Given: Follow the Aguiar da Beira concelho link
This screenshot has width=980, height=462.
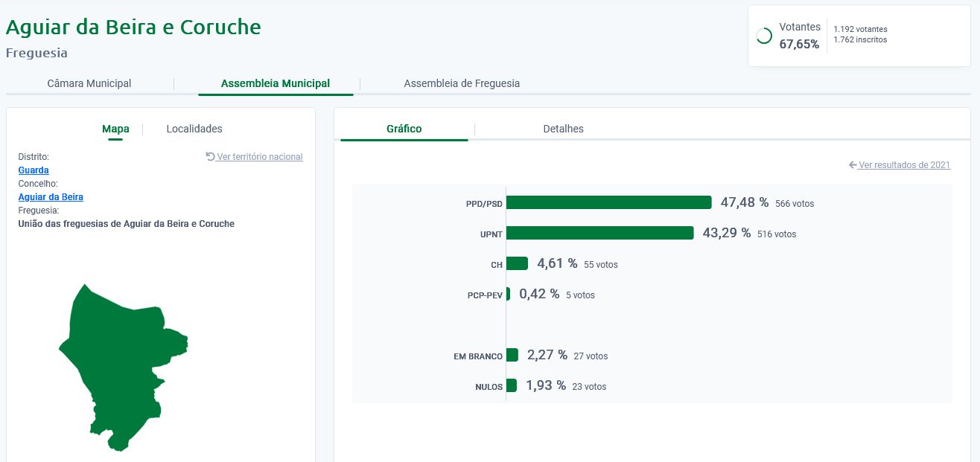Looking at the screenshot, I should tap(51, 197).
